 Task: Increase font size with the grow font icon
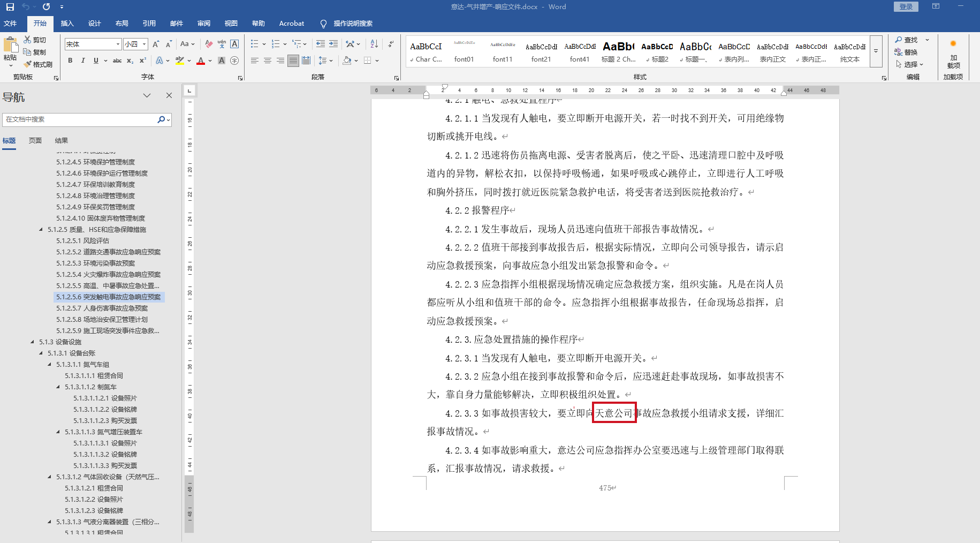156,44
